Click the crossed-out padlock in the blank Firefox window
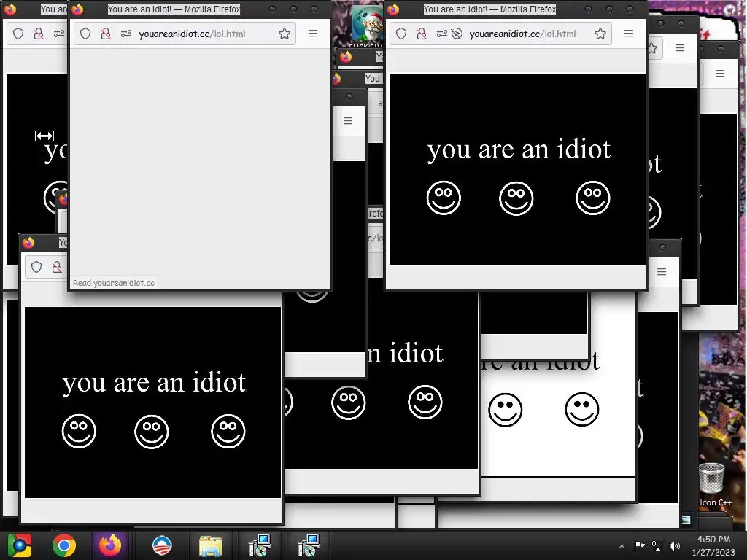The height and width of the screenshot is (560, 747). click(106, 34)
